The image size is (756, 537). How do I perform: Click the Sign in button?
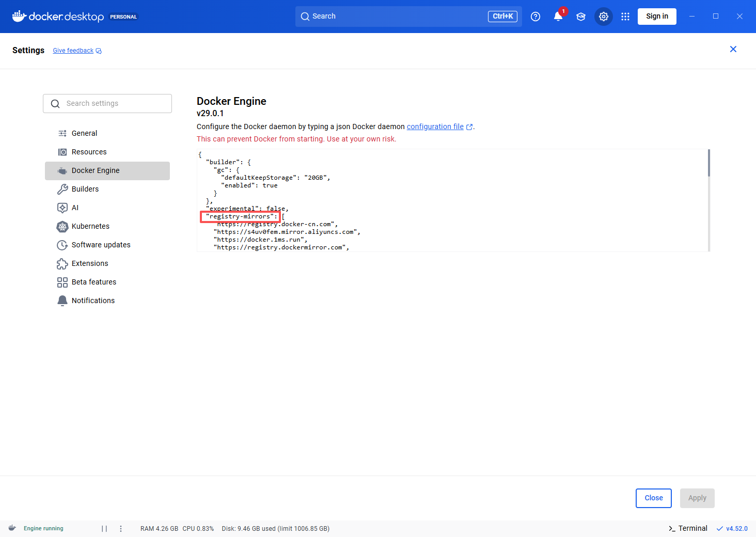pos(657,16)
